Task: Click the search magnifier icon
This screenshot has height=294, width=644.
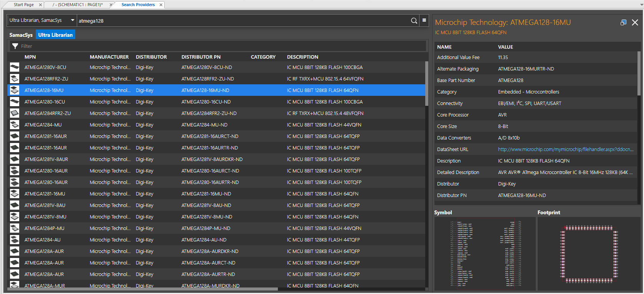Action: point(414,21)
